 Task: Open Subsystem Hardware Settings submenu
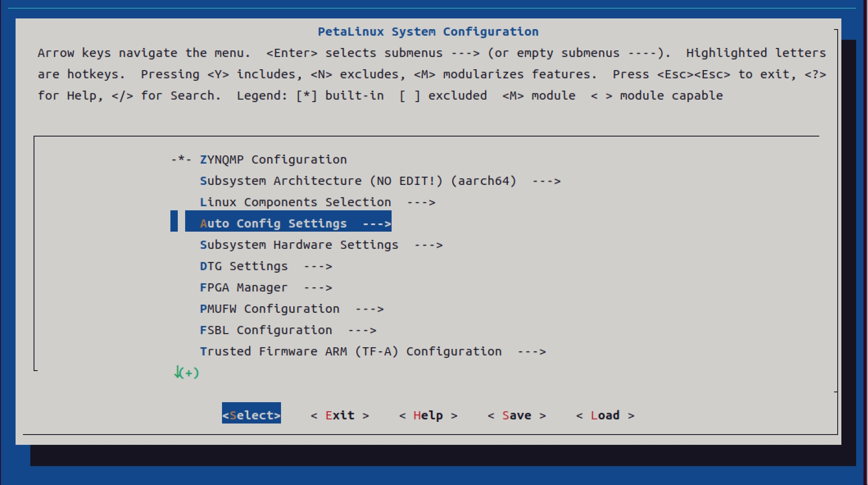321,245
